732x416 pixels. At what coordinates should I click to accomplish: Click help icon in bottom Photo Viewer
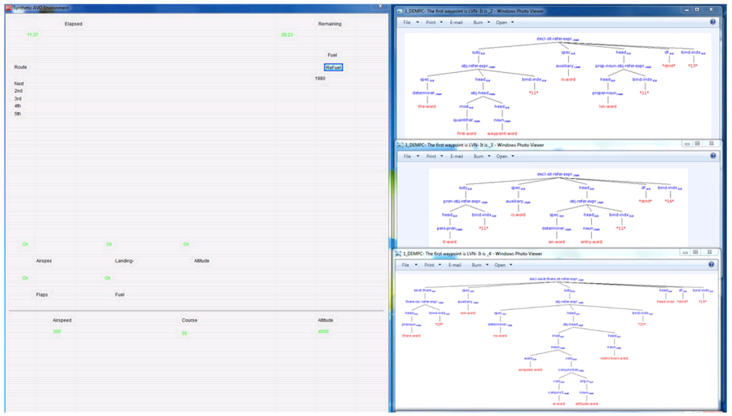[712, 265]
